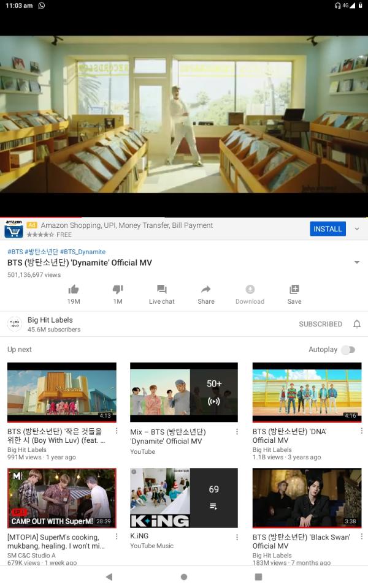Viewport: 368px width, 588px height.
Task: Tap the Share arrow icon
Action: (x=206, y=289)
